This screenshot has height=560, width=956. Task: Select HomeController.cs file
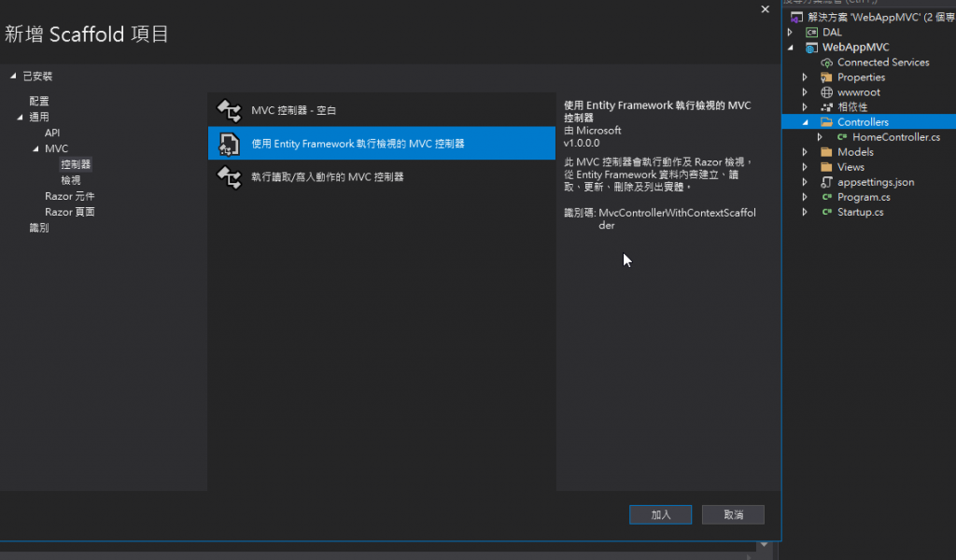[896, 137]
